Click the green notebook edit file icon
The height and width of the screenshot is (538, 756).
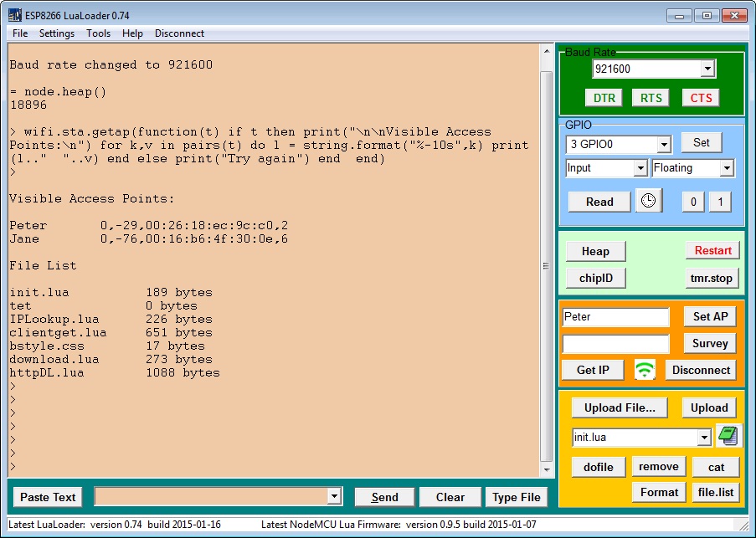pyautogui.click(x=728, y=437)
